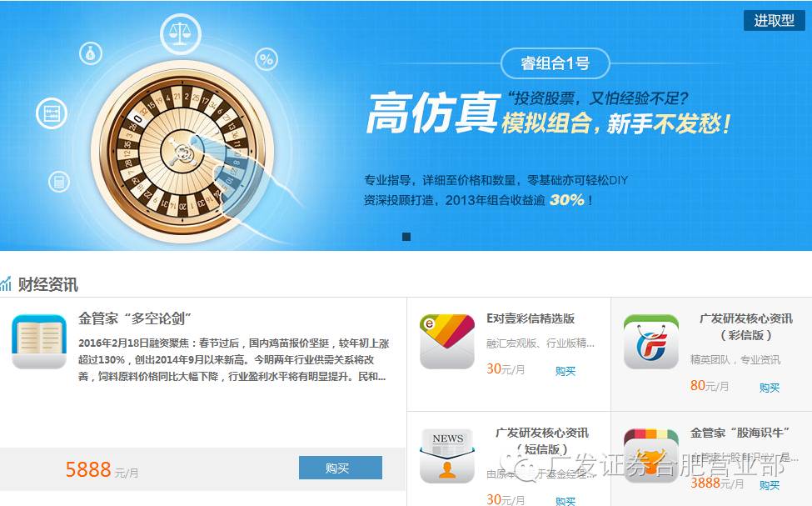Click the abacus circle icon
Image resolution: width=812 pixels, height=506 pixels.
click(x=52, y=113)
